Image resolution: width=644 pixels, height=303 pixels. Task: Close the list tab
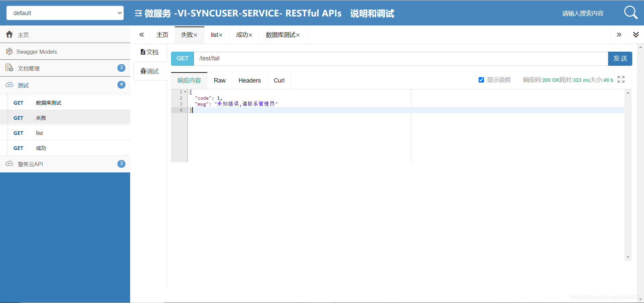pos(221,35)
